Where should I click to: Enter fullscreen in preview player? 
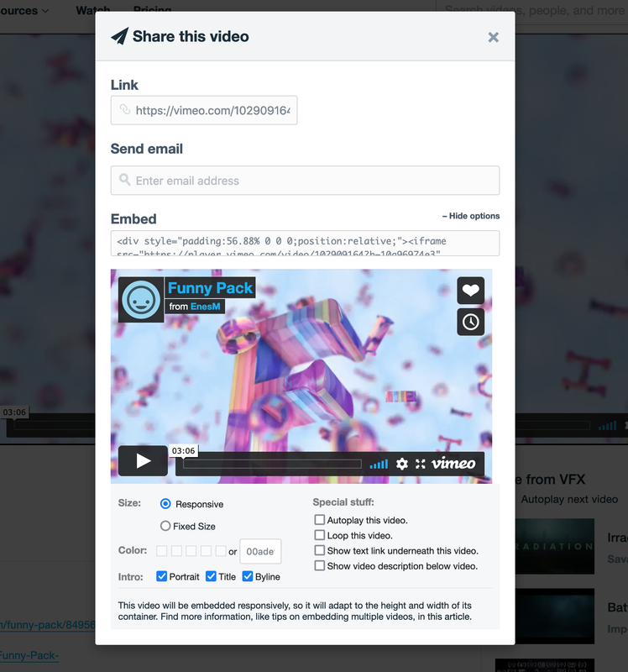(x=421, y=464)
